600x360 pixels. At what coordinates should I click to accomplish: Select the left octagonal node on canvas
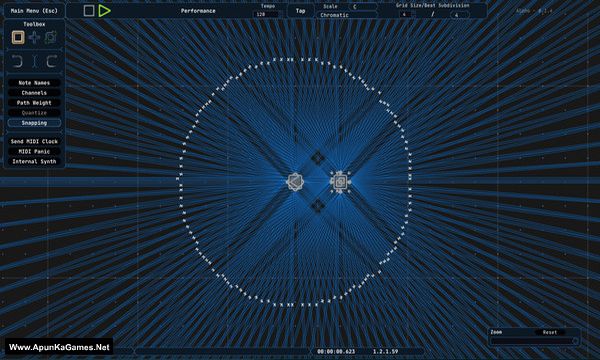[x=295, y=182]
